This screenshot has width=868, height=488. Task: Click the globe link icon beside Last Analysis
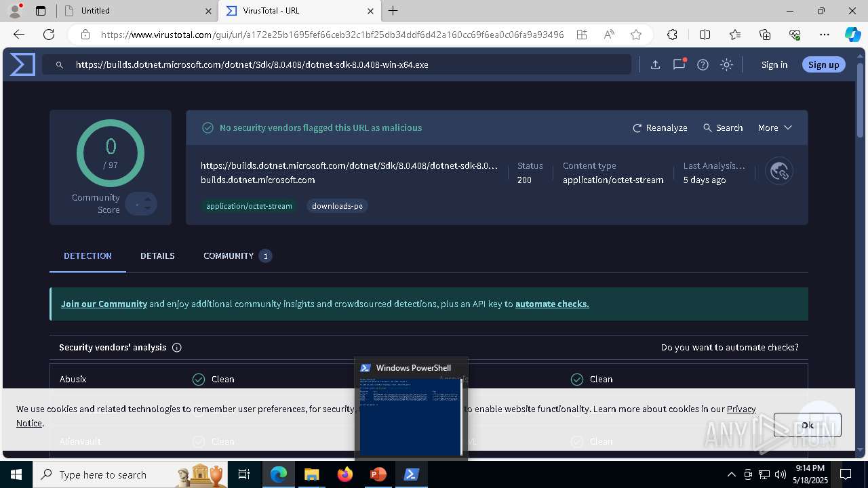778,171
